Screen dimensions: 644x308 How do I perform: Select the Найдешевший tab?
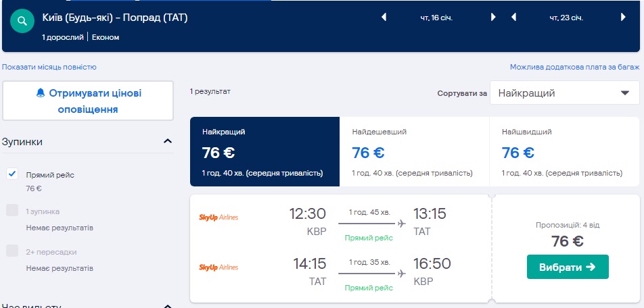tap(414, 152)
